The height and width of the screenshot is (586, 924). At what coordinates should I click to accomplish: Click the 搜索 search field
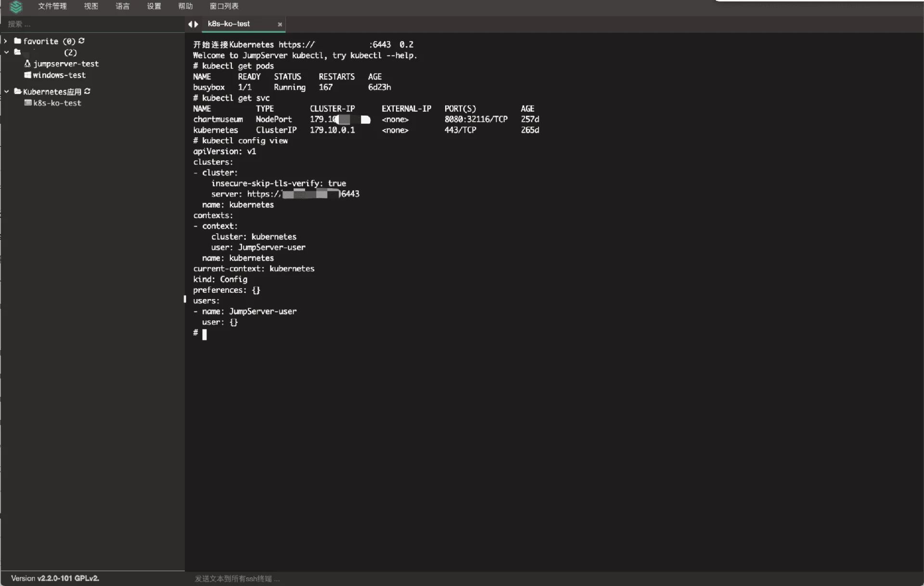92,24
